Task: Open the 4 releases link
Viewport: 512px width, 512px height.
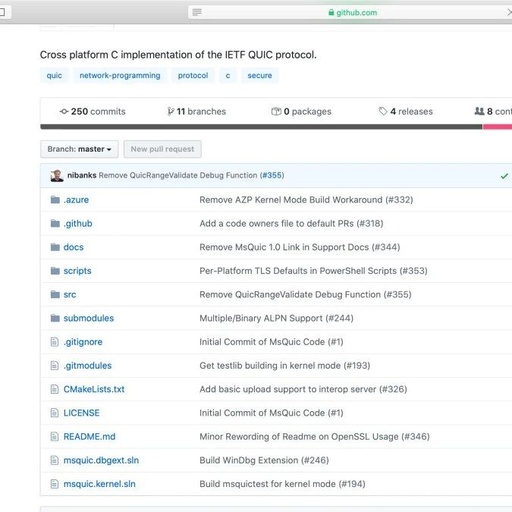Action: pyautogui.click(x=406, y=111)
